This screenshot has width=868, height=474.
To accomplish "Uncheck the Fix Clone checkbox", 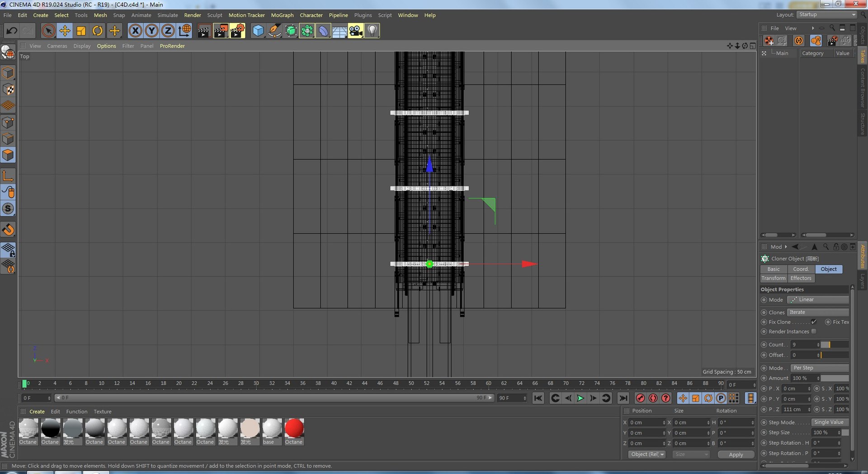I will pos(814,322).
